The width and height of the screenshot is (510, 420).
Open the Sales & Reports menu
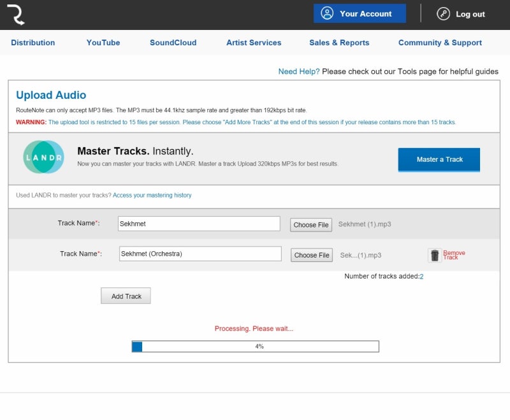click(339, 43)
